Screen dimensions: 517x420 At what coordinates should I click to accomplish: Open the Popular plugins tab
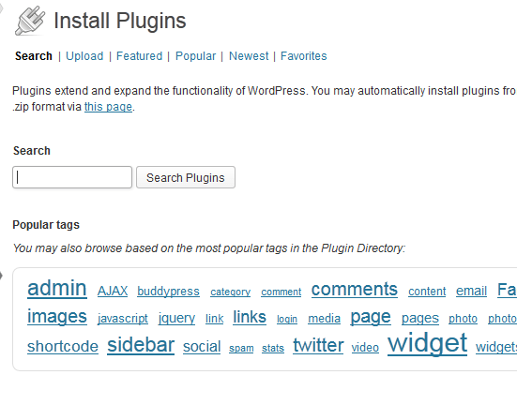click(x=195, y=56)
